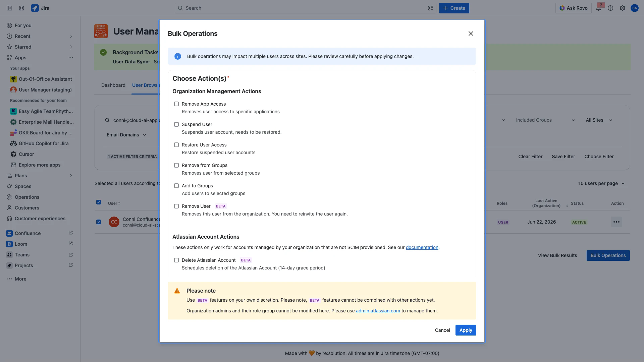Open the Email Domains dropdown
Screen dimensions: 644x362
tap(127, 135)
